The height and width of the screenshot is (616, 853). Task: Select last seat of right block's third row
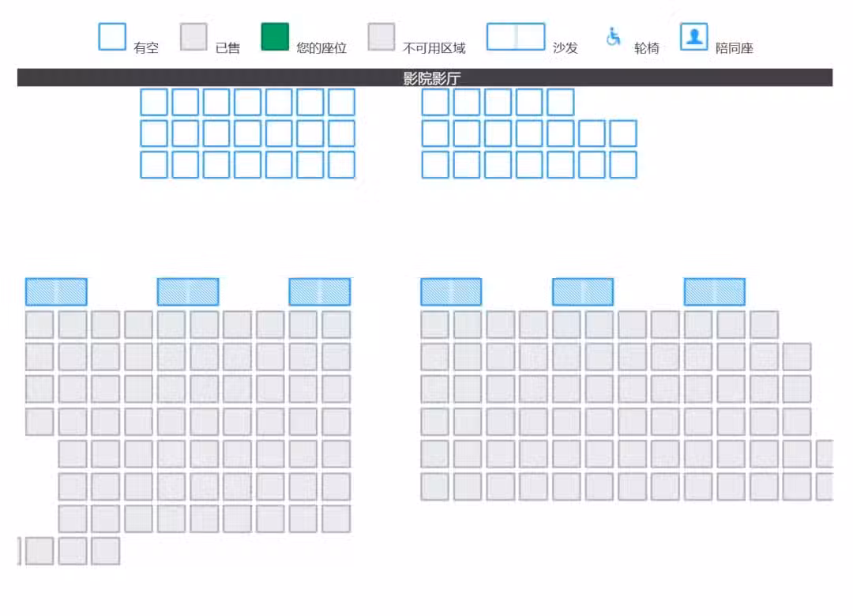click(x=623, y=165)
